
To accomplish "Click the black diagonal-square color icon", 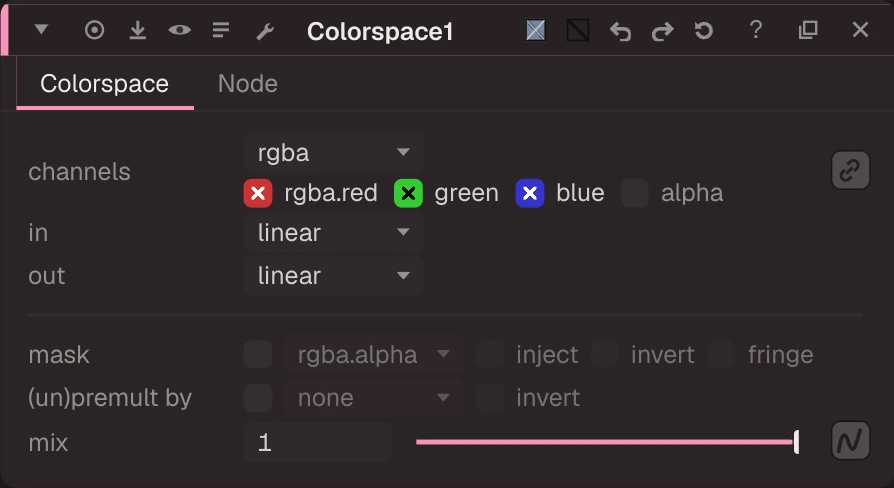I will (x=578, y=30).
